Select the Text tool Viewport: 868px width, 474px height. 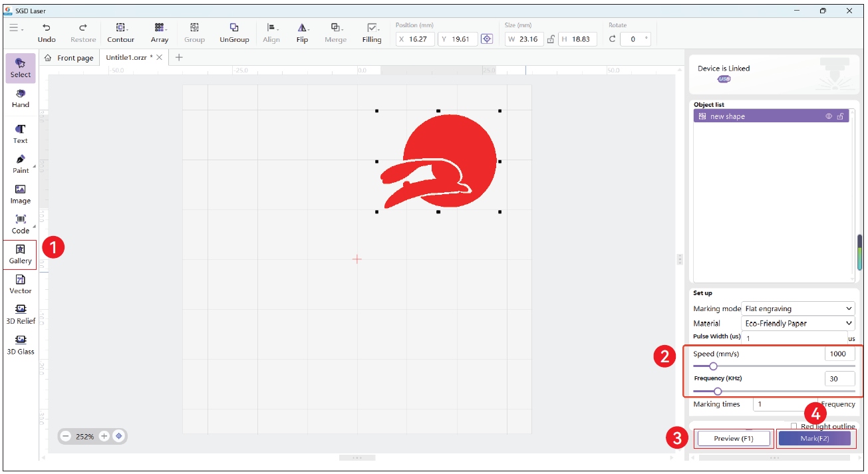20,133
